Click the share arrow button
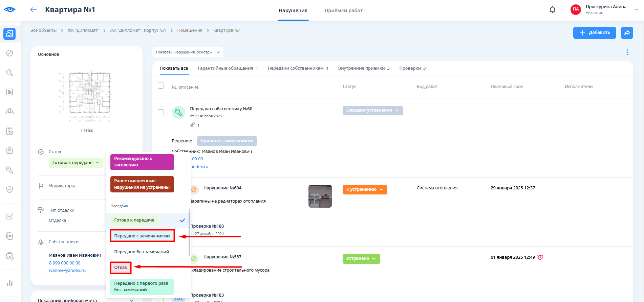The image size is (644, 302). tap(627, 33)
